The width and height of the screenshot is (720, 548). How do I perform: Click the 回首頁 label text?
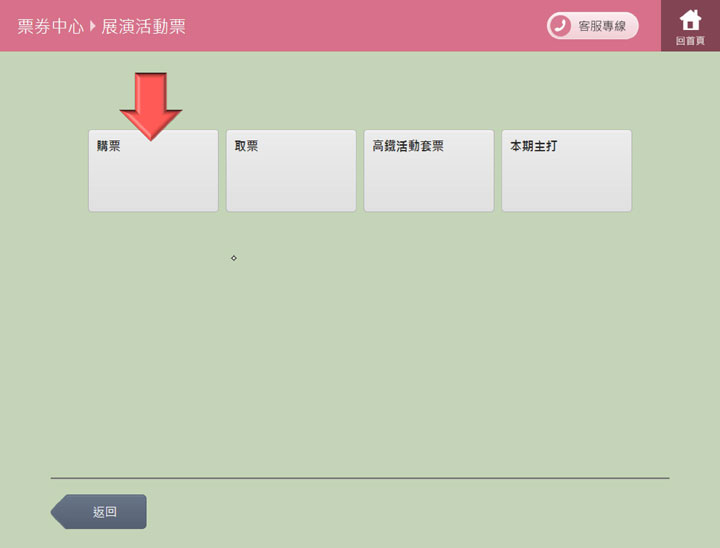click(690, 41)
